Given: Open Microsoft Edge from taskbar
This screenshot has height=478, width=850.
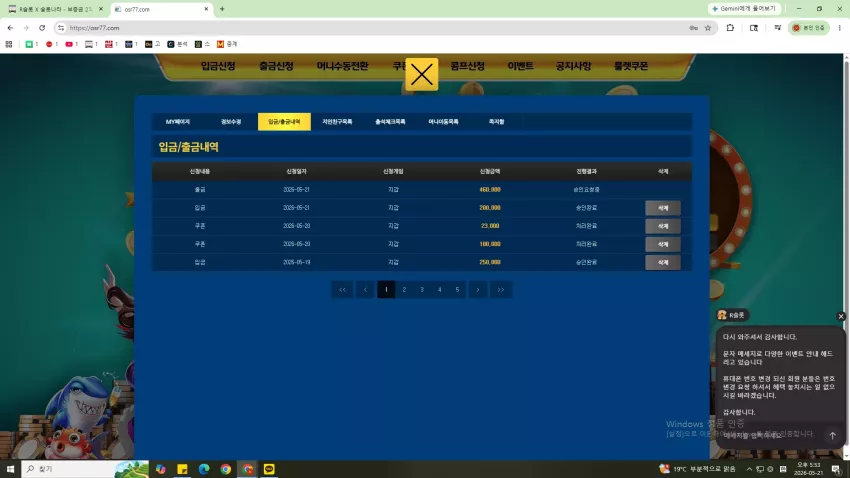Looking at the screenshot, I should [204, 469].
